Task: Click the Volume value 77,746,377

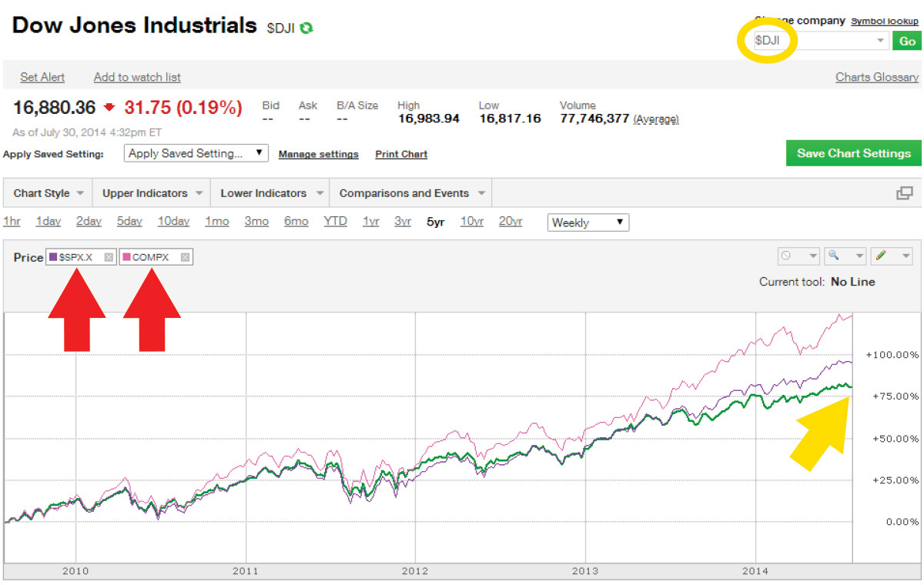Action: 594,119
